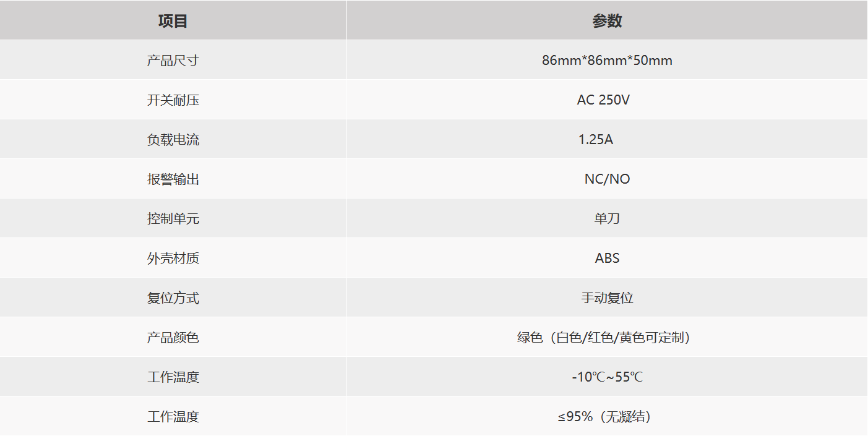Image resolution: width=868 pixels, height=436 pixels.
Task: Click the NC/NO value cell
Action: 607,179
